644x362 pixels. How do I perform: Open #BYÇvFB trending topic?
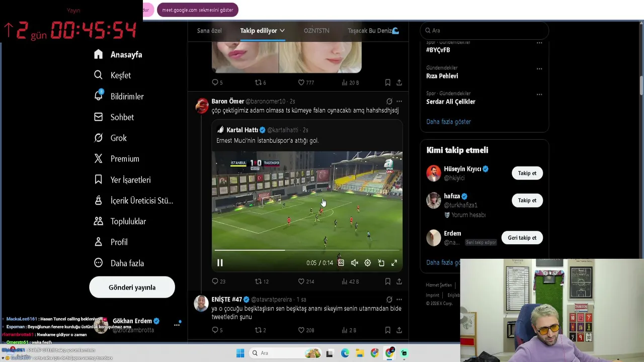coord(438,50)
